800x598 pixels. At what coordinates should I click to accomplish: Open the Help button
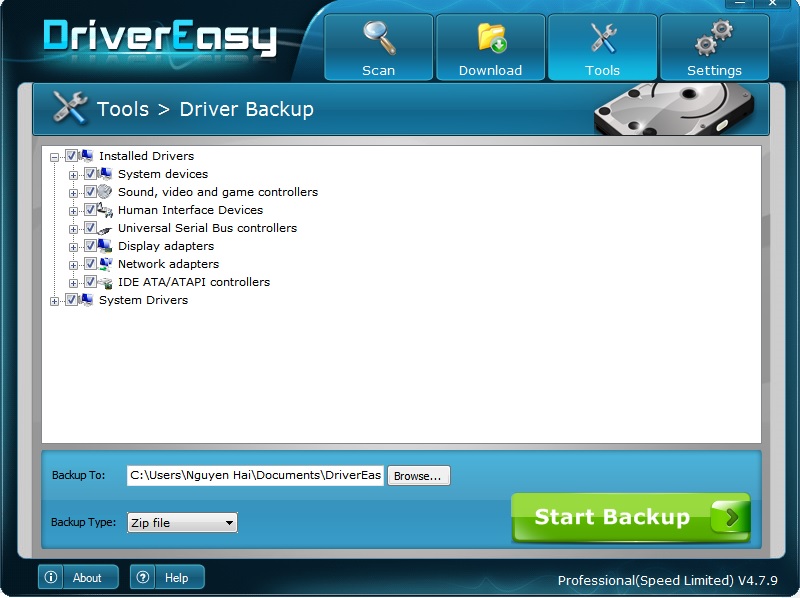click(167, 577)
